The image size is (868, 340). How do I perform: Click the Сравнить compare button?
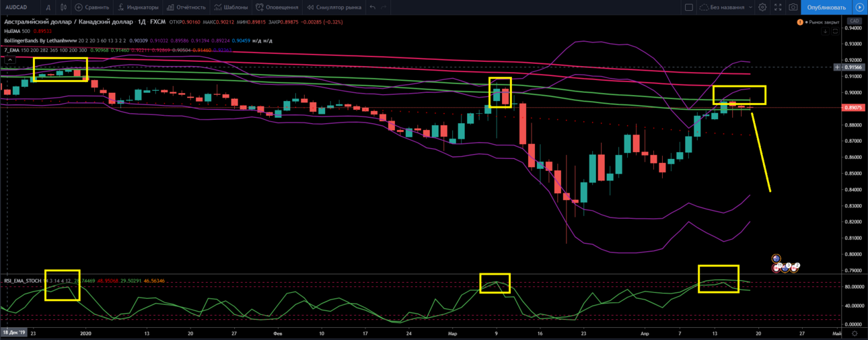(x=93, y=7)
